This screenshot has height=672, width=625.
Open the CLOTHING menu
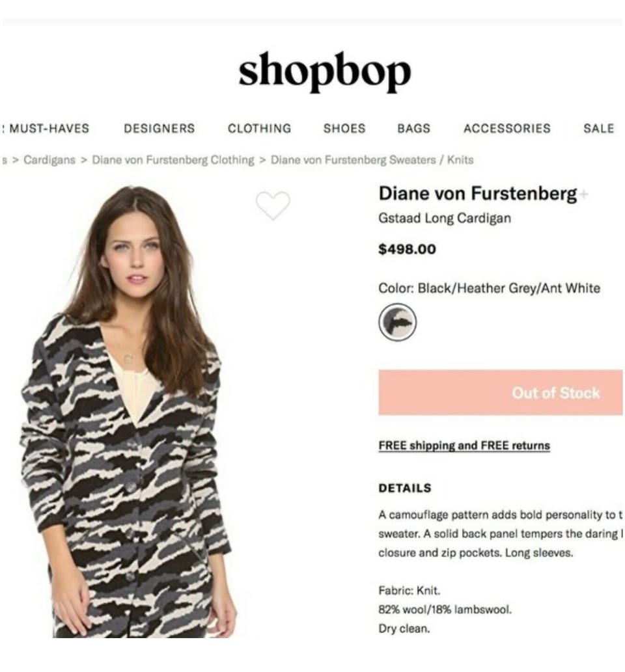click(259, 128)
